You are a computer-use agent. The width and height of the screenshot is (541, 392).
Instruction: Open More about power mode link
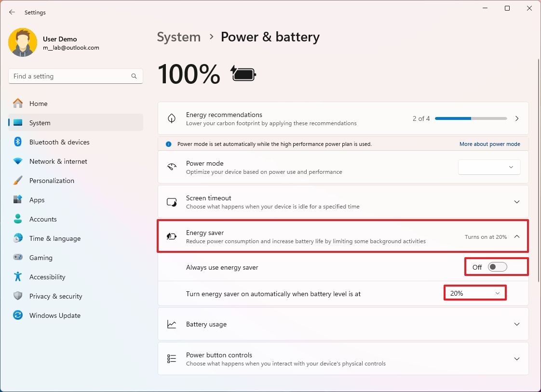point(490,144)
